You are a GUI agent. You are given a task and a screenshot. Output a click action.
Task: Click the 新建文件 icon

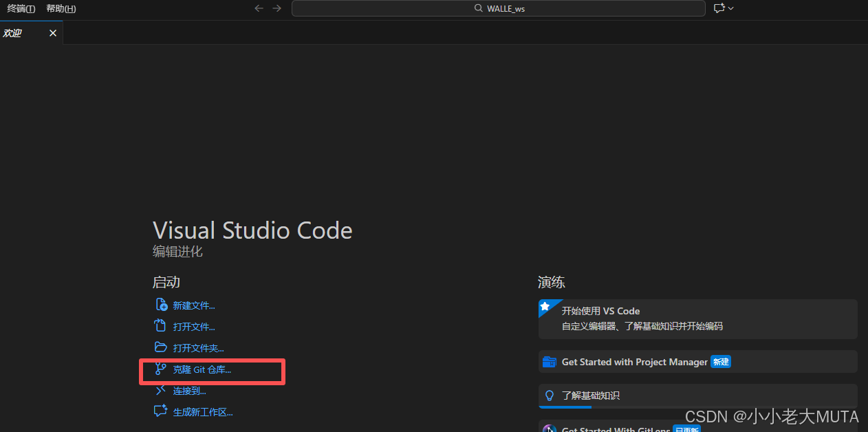pyautogui.click(x=162, y=305)
